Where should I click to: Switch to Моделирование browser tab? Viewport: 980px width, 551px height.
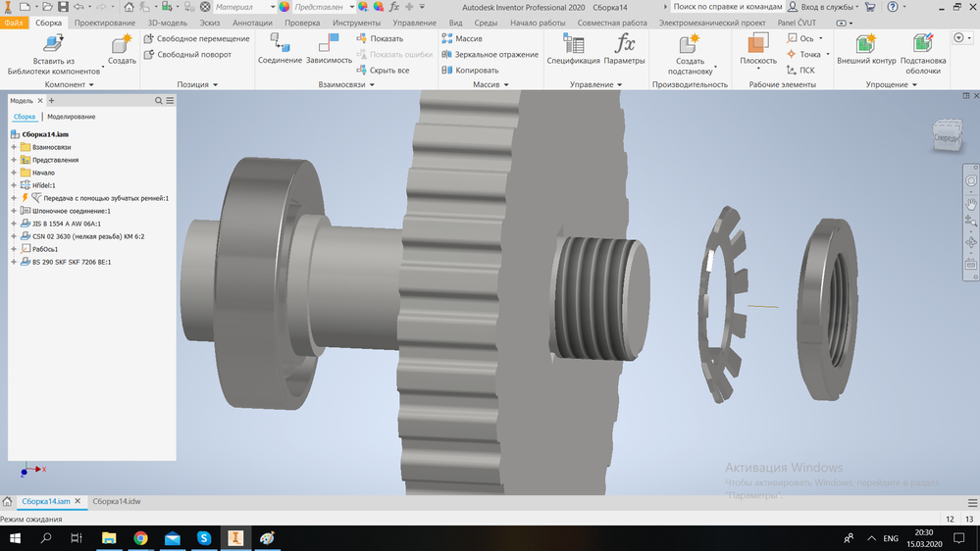click(x=72, y=117)
